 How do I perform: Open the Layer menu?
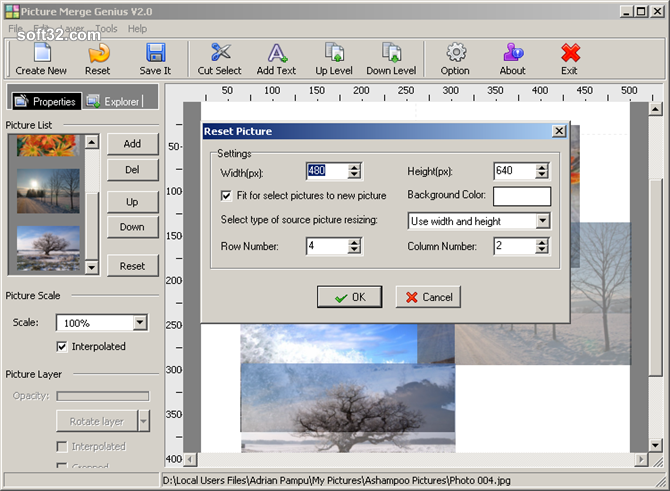73,29
